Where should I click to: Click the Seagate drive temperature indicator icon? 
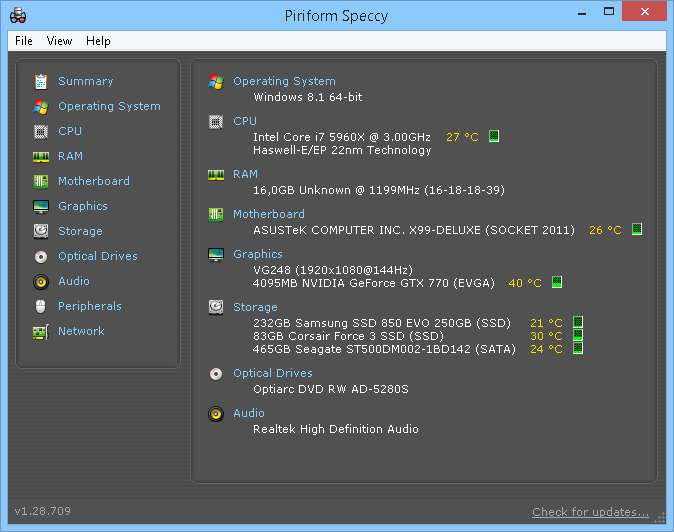click(x=578, y=348)
